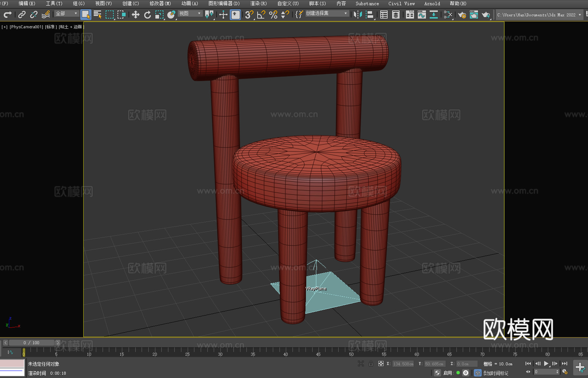Toggle Keyboard Shortcut Override button
Screen dimensions: 588x378
tap(235, 15)
